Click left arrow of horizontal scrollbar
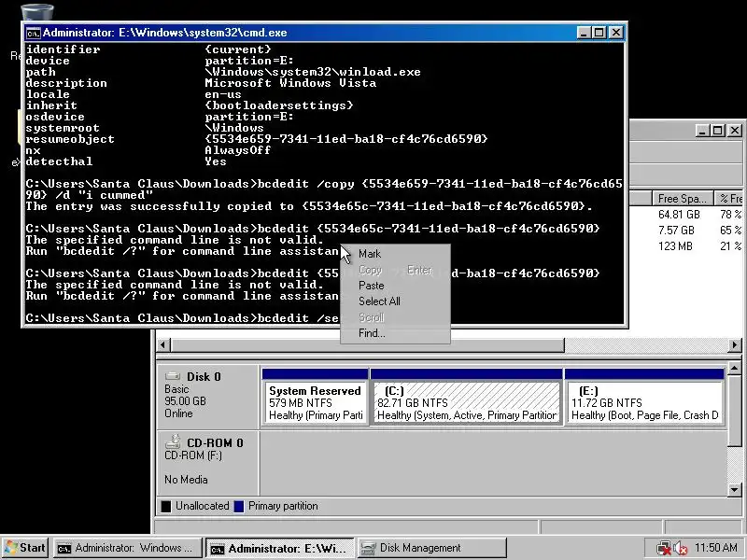The height and width of the screenshot is (560, 747). [163, 345]
